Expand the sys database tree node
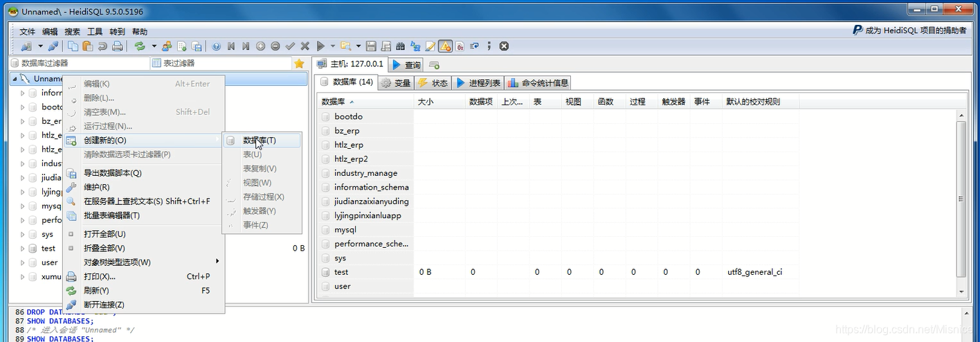This screenshot has width=980, height=342. point(23,234)
